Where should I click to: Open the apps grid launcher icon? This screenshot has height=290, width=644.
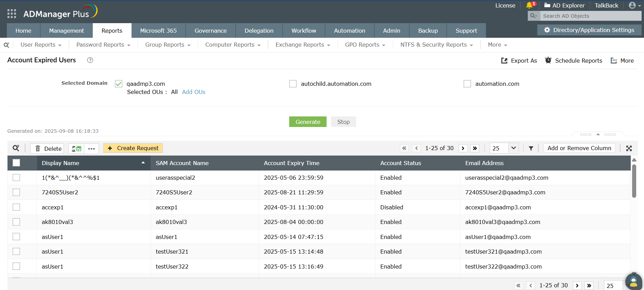[x=12, y=14]
